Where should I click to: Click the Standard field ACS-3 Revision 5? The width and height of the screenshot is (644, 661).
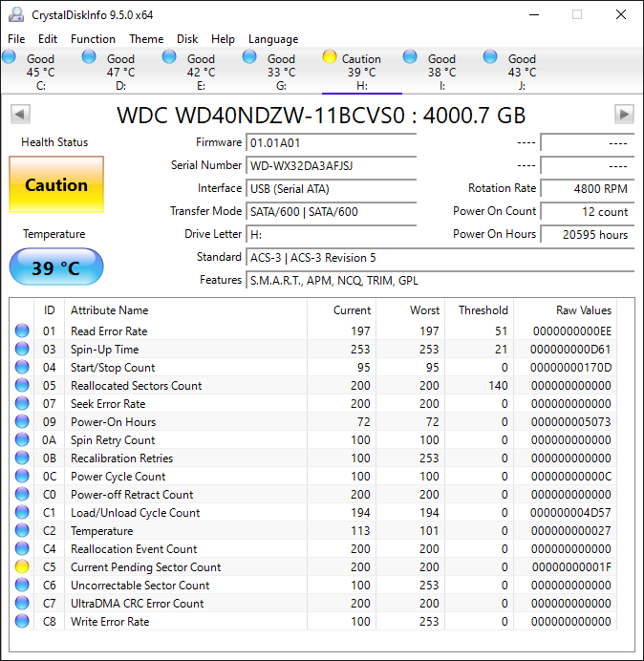[x=440, y=257]
